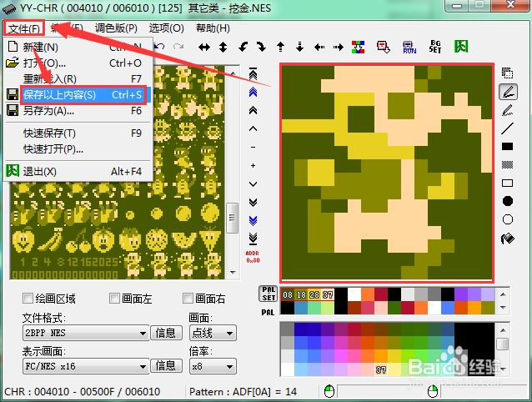Click the BG SET icon

click(x=435, y=47)
